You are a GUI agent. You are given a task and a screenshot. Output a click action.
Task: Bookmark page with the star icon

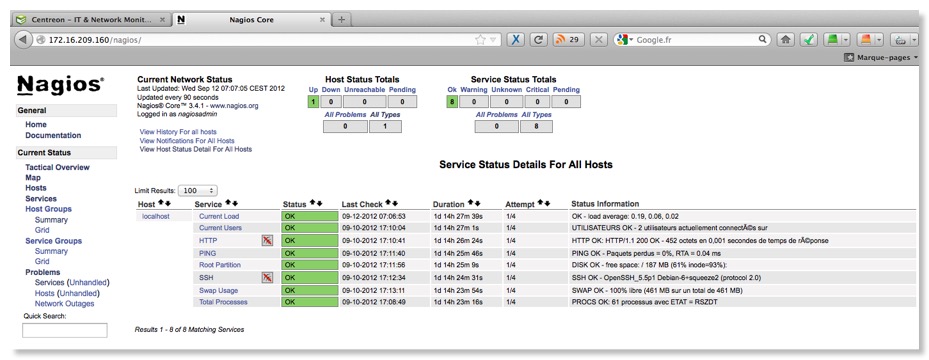tap(480, 40)
